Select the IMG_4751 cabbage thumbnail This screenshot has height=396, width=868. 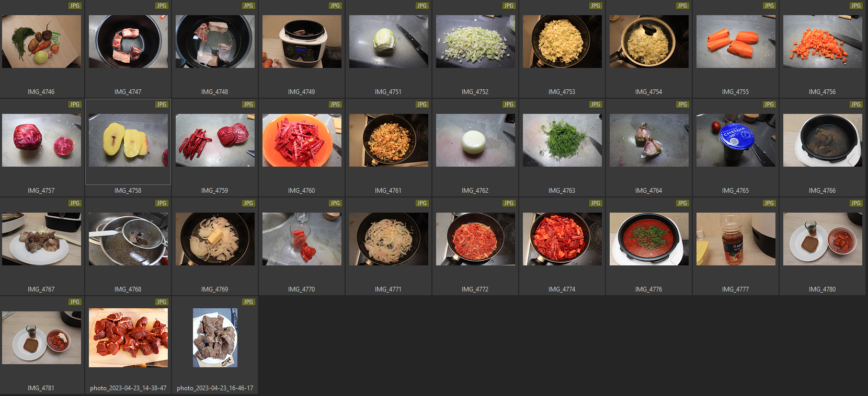[389, 41]
